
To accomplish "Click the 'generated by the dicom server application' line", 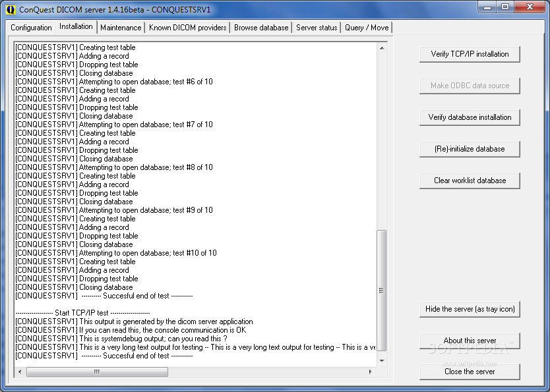I will [x=134, y=322].
